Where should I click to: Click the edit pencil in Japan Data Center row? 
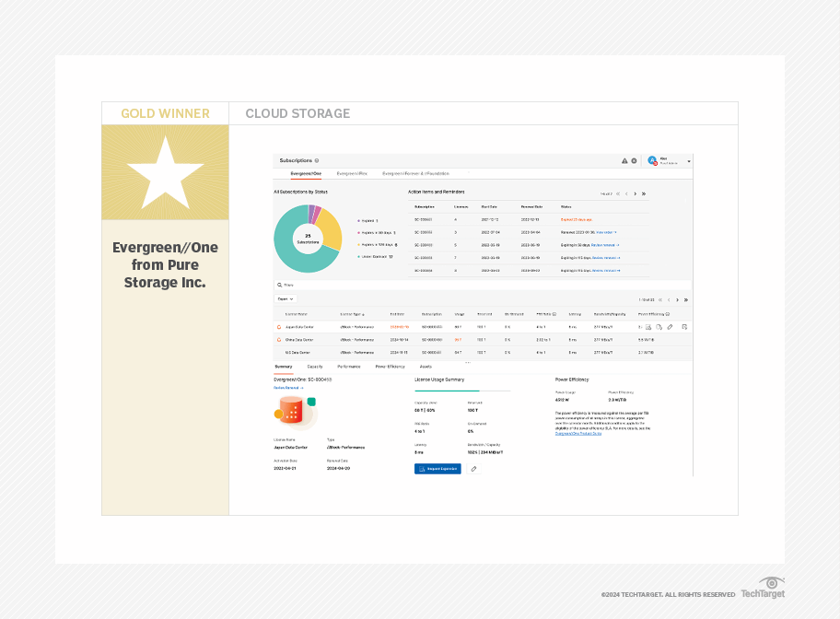(x=670, y=326)
